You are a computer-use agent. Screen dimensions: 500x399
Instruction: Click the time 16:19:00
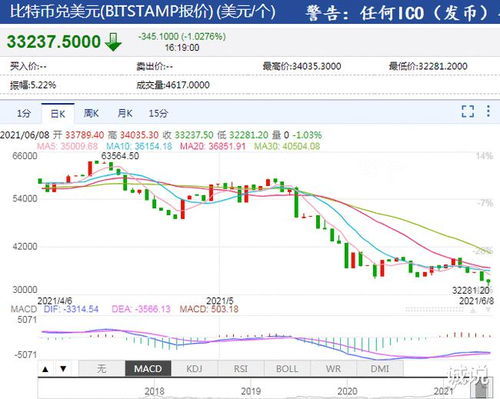(x=182, y=48)
